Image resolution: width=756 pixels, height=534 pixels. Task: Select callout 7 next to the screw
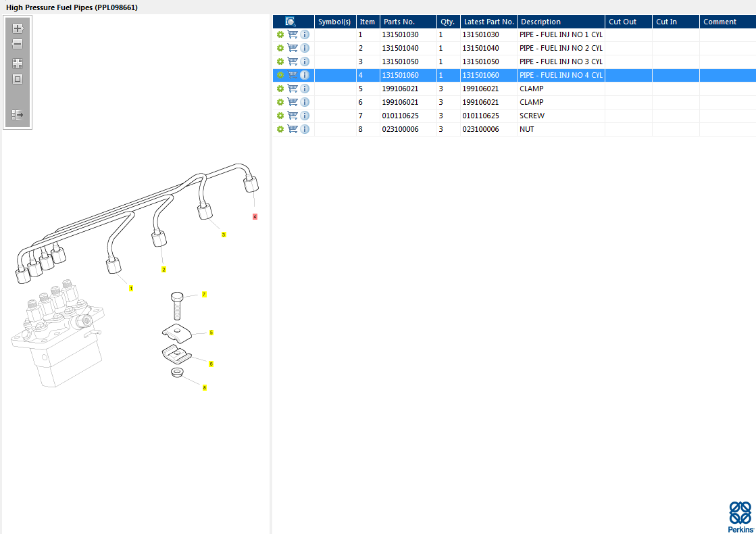coord(205,294)
